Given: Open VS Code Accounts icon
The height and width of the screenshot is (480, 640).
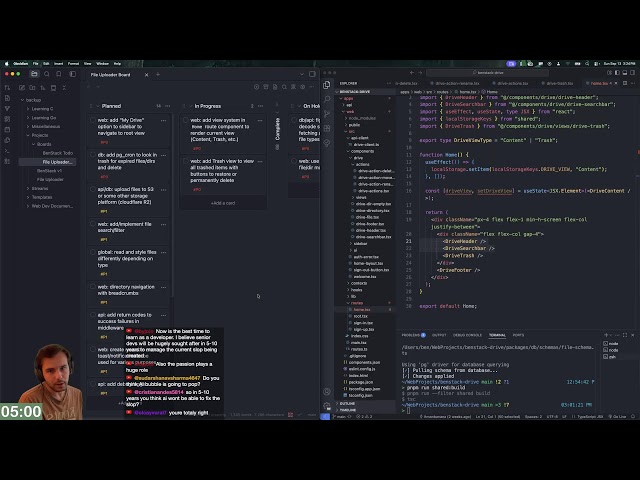Looking at the screenshot, I should 327,392.
